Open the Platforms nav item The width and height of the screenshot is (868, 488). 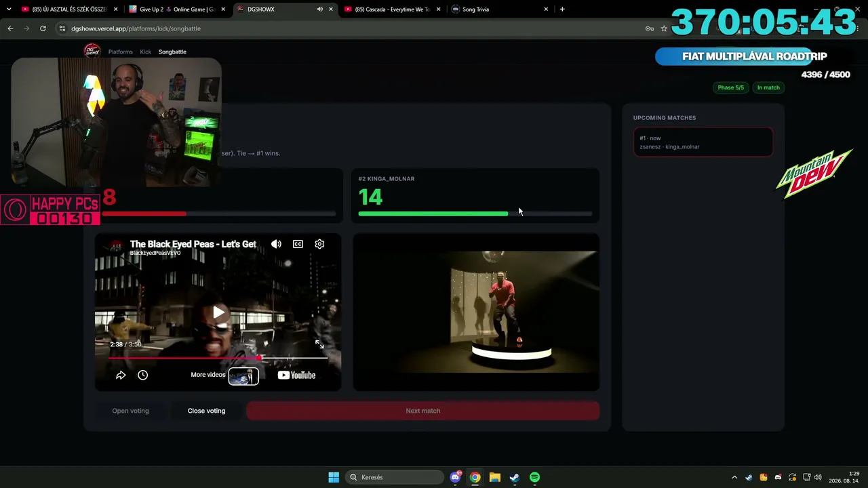(x=121, y=52)
